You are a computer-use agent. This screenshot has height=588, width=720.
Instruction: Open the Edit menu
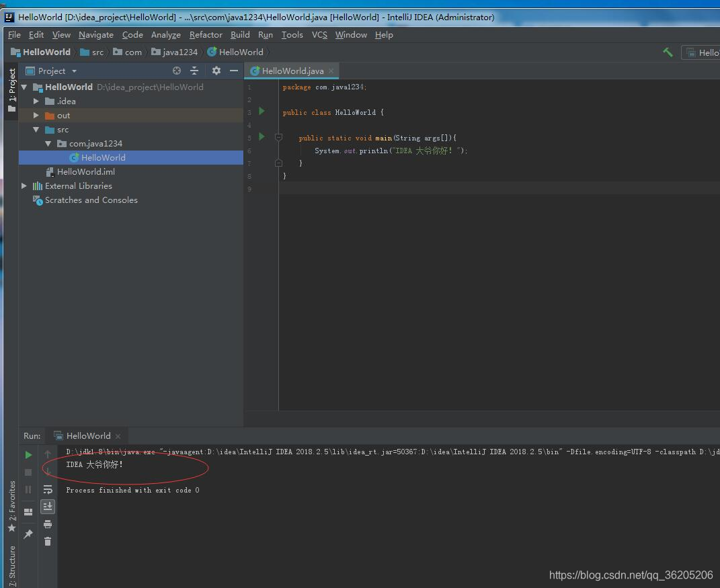click(36, 35)
